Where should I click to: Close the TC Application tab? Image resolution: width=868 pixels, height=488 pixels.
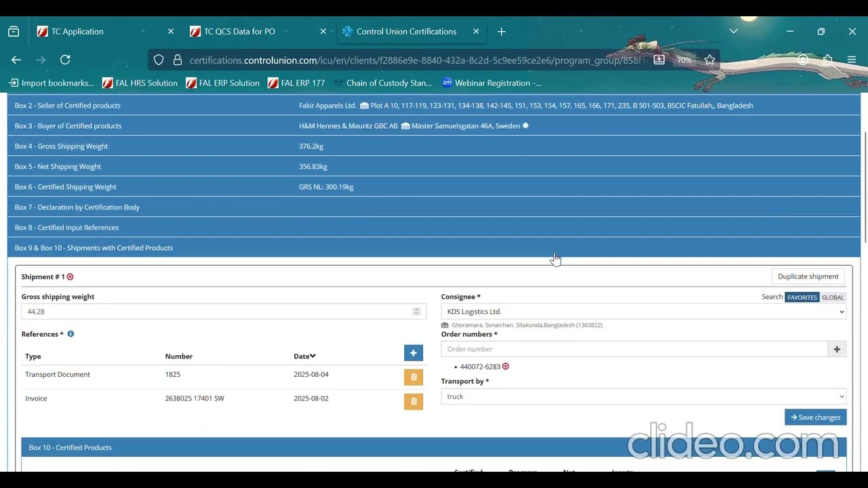(171, 31)
